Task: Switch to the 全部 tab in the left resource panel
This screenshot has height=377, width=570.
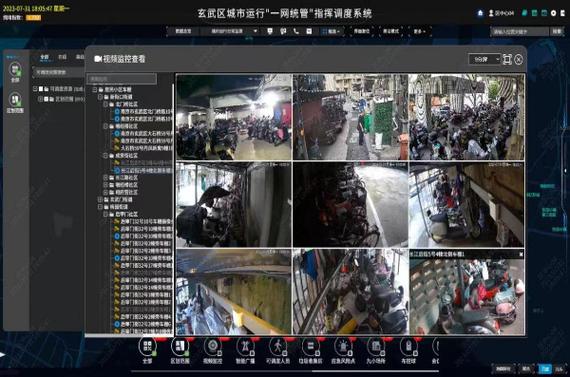Action: click(x=44, y=57)
